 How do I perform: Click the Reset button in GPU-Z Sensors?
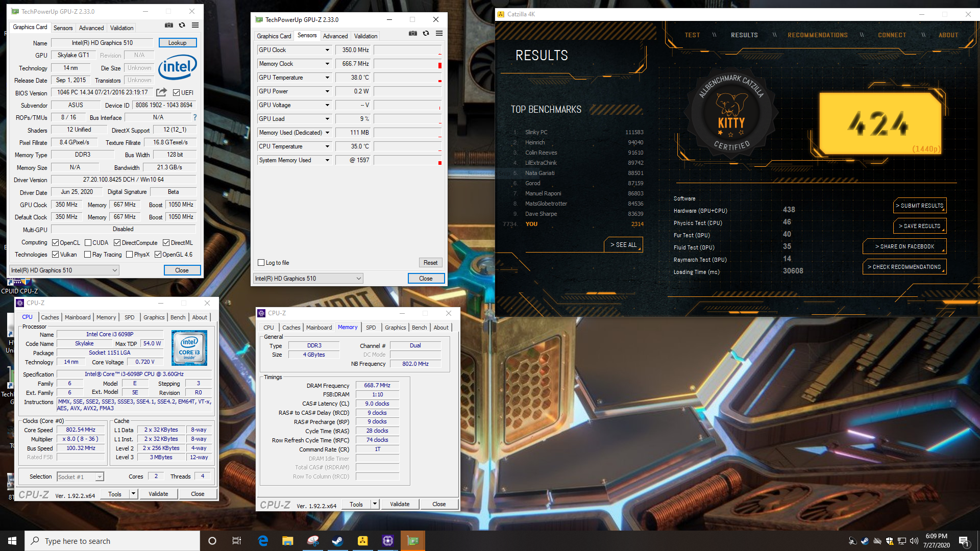(430, 263)
